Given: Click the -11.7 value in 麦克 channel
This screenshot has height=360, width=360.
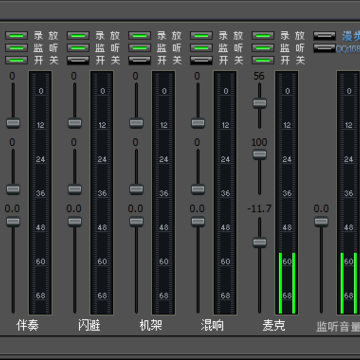Looking at the screenshot, I should (x=259, y=209).
